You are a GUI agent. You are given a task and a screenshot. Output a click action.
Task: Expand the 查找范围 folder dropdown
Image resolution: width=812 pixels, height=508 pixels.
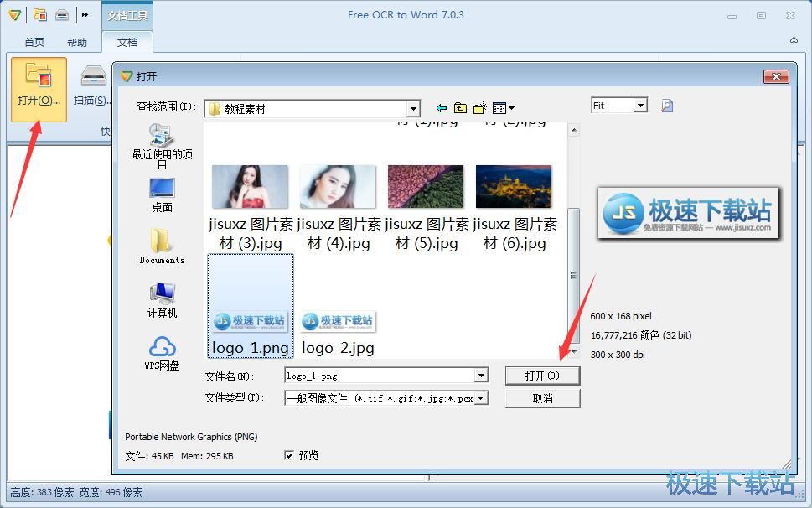coord(413,109)
